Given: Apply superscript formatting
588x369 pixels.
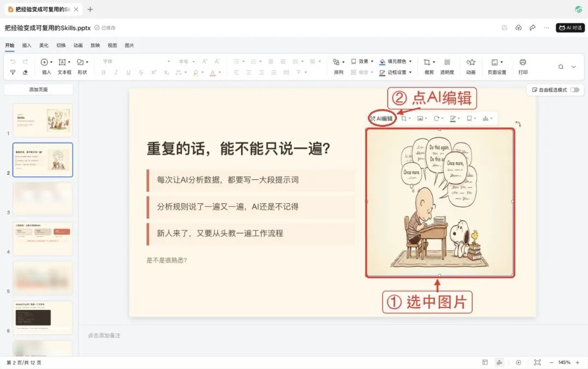Looking at the screenshot, I should tap(154, 72).
